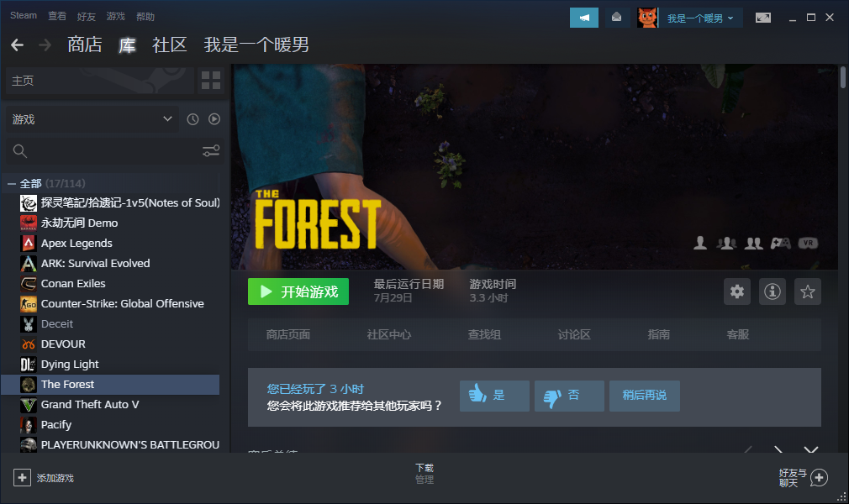Show The Forest game info icon

[x=773, y=291]
